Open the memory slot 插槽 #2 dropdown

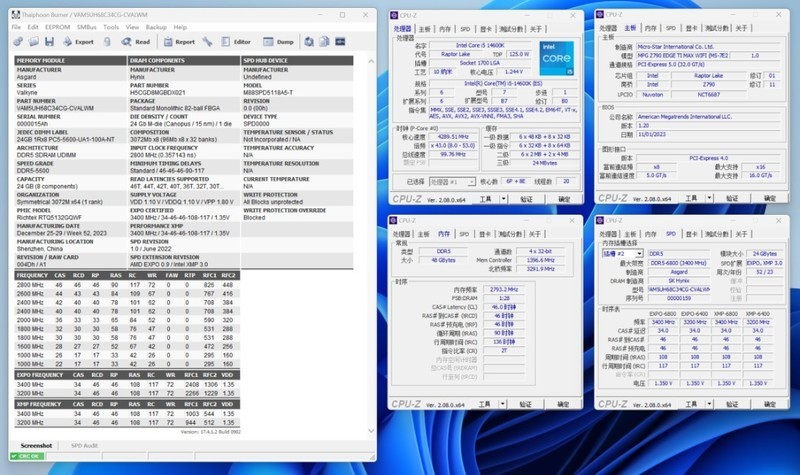622,254
